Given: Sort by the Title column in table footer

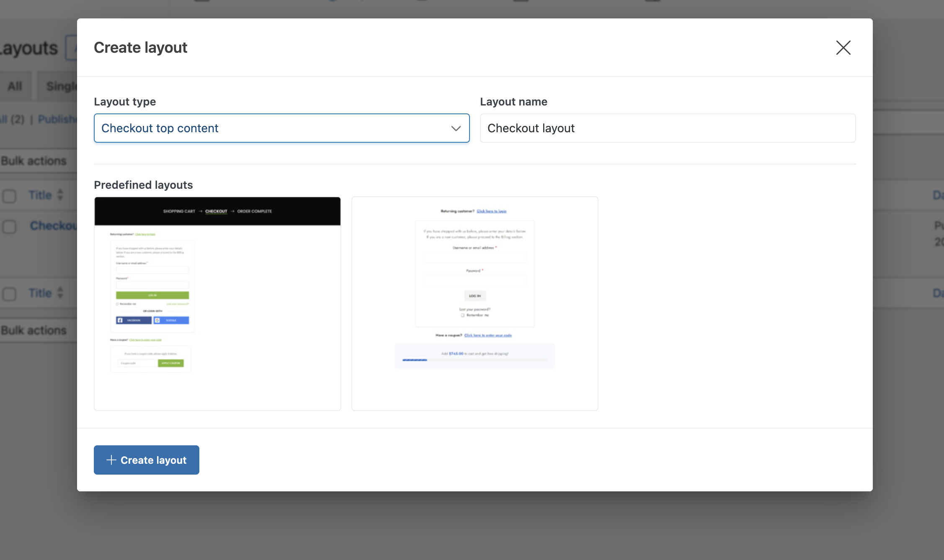Looking at the screenshot, I should [x=40, y=293].
